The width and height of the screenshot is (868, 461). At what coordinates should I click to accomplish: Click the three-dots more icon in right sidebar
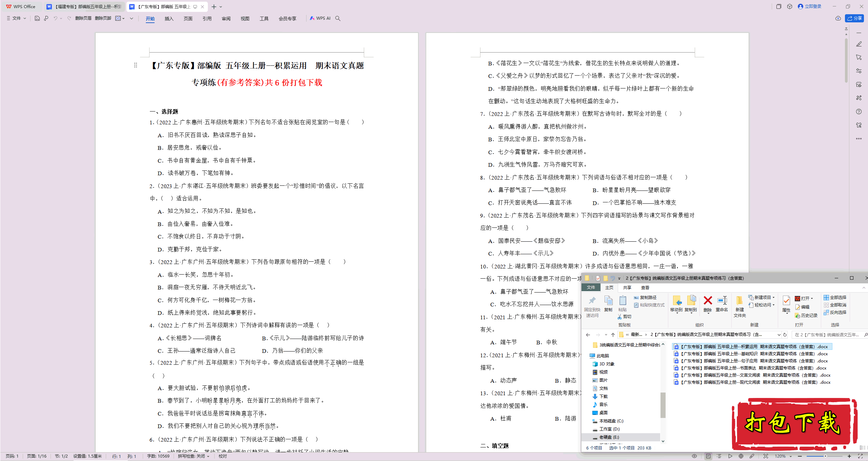[x=859, y=139]
